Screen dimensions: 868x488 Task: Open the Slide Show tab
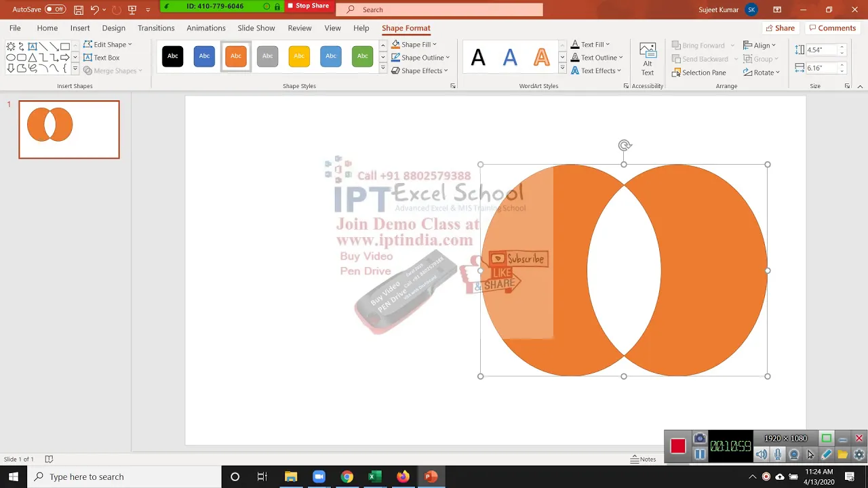(256, 28)
